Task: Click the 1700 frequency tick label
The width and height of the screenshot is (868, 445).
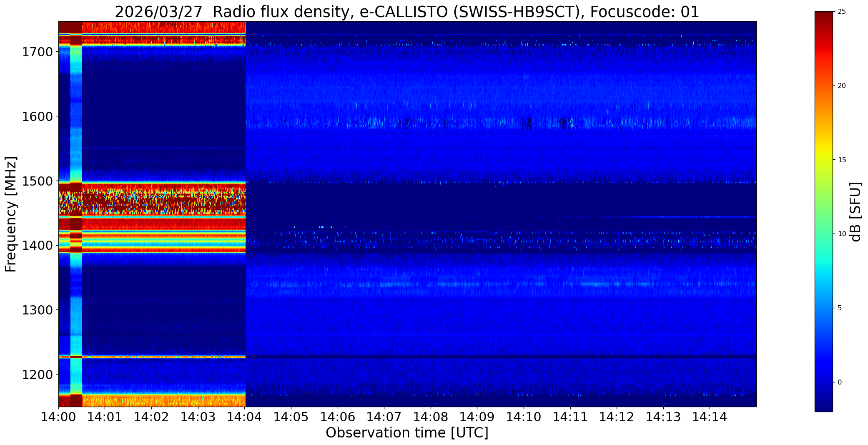Action: click(x=37, y=52)
